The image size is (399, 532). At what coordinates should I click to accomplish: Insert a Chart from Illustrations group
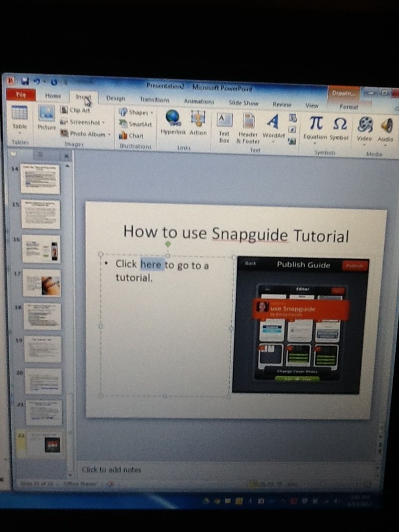(x=131, y=136)
